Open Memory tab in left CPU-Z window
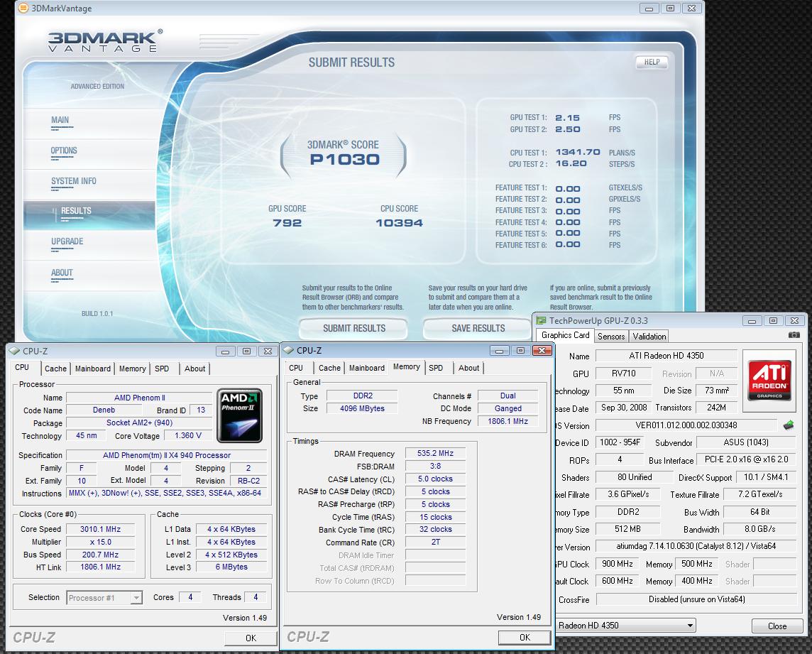 pos(133,369)
